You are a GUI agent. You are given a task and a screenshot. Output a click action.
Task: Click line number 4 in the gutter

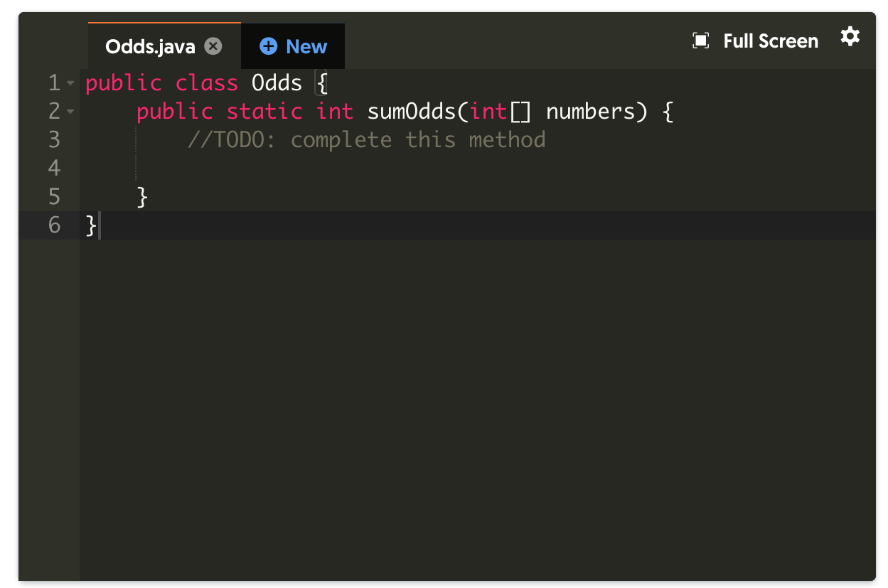click(x=54, y=169)
